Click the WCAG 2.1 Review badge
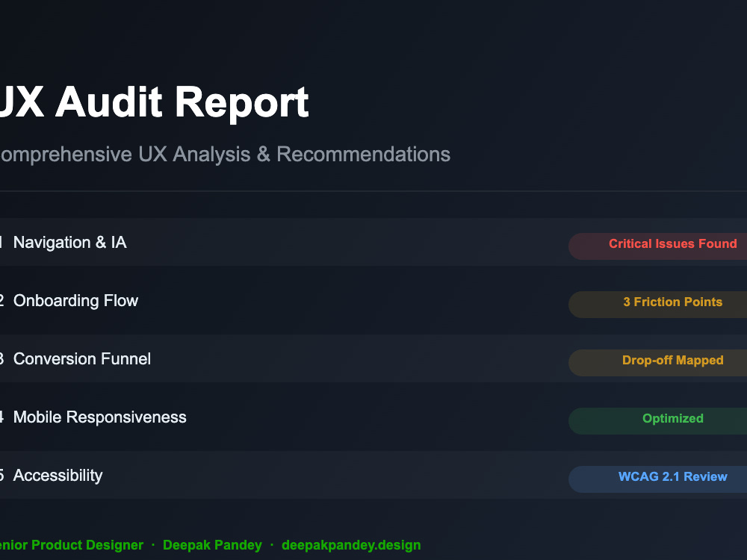The height and width of the screenshot is (560, 747). tap(658, 479)
